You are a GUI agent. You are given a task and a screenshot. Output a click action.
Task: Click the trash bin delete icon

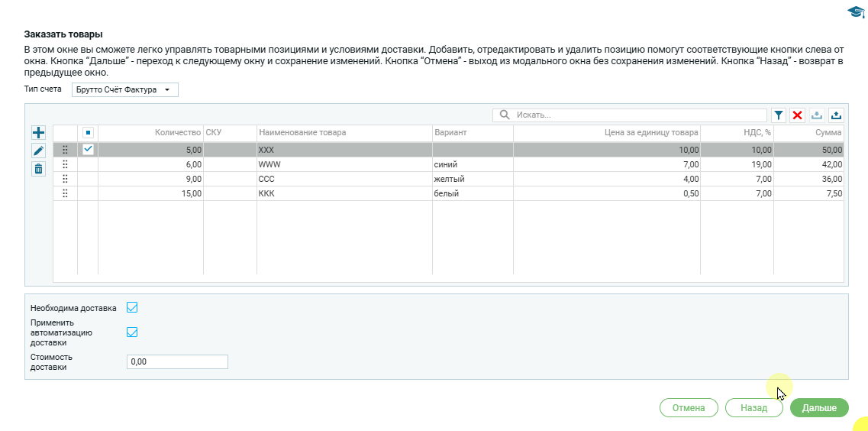[38, 169]
